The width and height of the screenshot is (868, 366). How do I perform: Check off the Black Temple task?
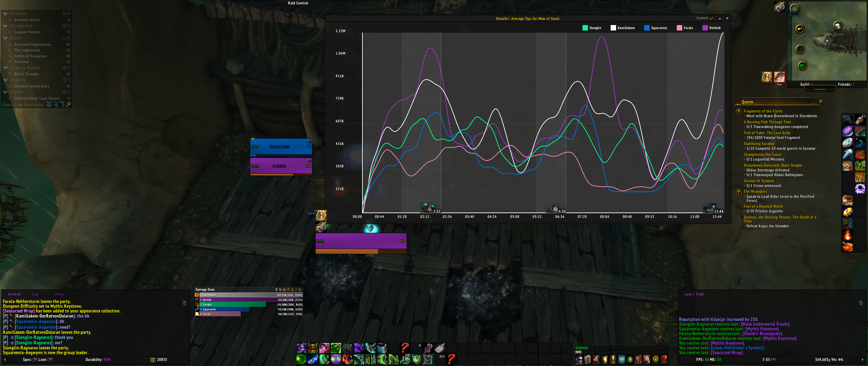(10, 74)
